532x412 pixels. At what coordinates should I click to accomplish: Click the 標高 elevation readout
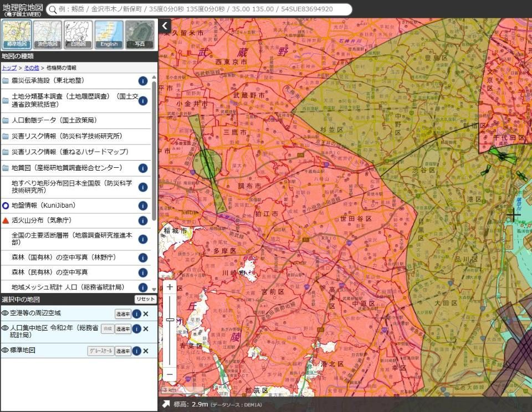(191, 404)
